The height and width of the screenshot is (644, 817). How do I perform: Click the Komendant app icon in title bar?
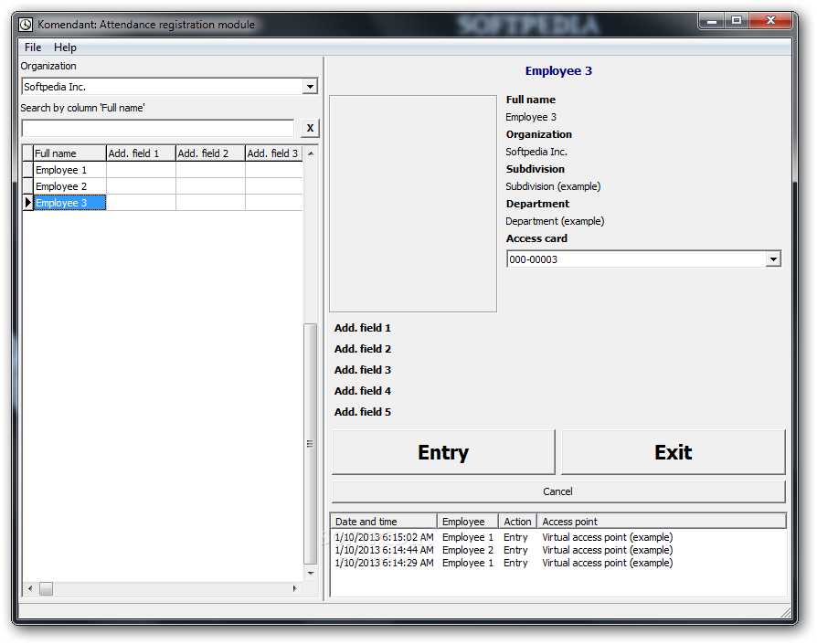(26, 25)
